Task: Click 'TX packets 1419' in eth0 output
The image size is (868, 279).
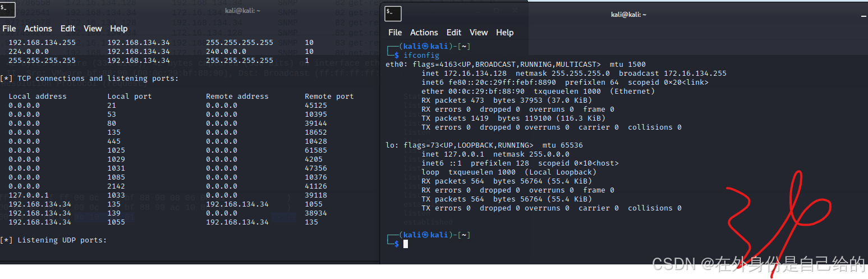Action: coord(457,118)
